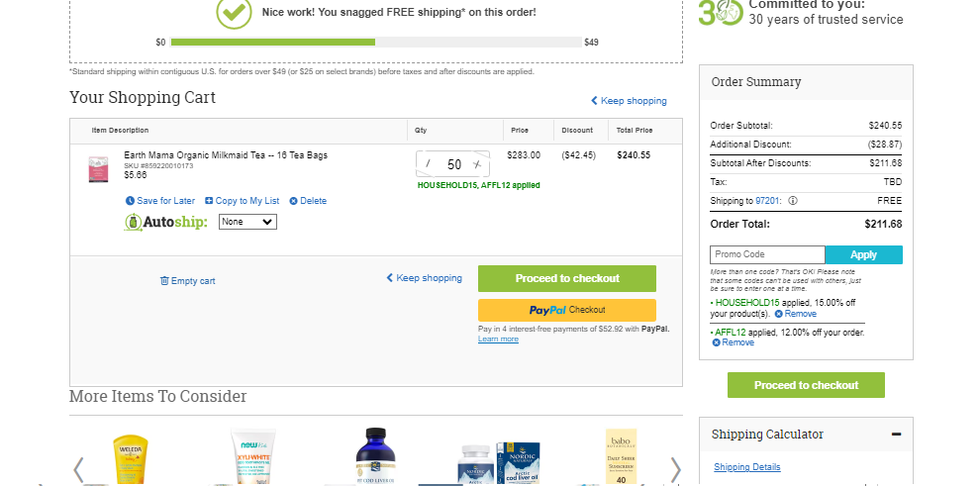Show previous recommended items with left arrow
This screenshot has width=980, height=486.
[x=78, y=470]
